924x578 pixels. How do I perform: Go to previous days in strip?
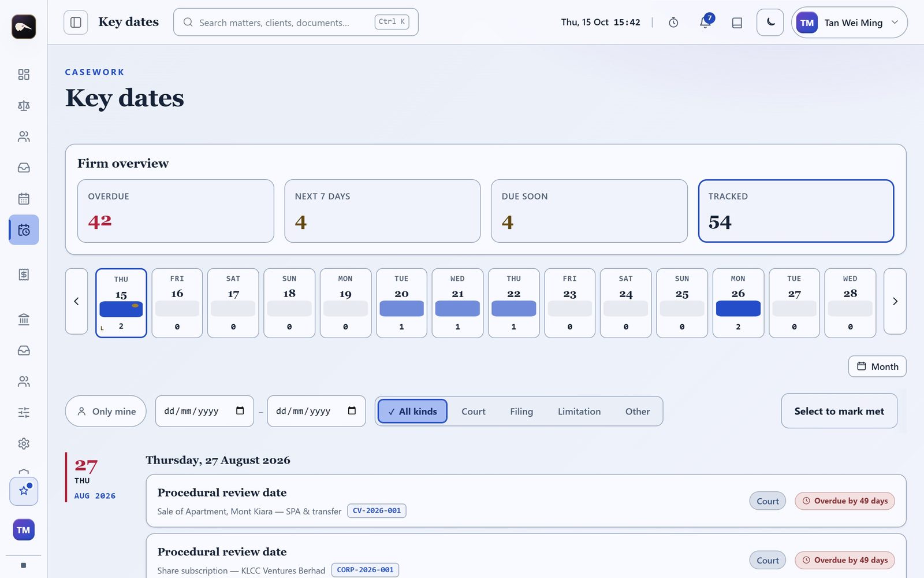[x=76, y=301]
